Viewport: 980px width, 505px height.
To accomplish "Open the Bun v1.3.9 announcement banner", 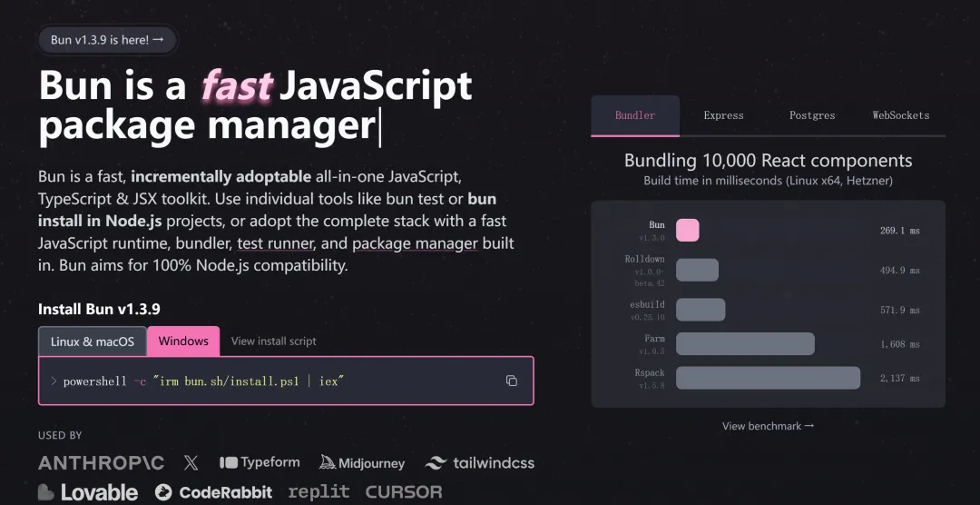I will pos(107,40).
